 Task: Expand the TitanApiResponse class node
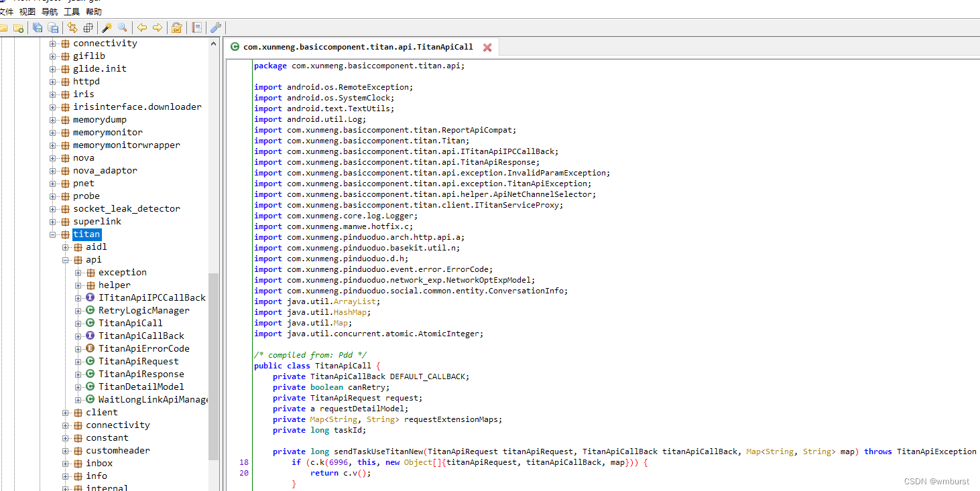[x=78, y=374]
